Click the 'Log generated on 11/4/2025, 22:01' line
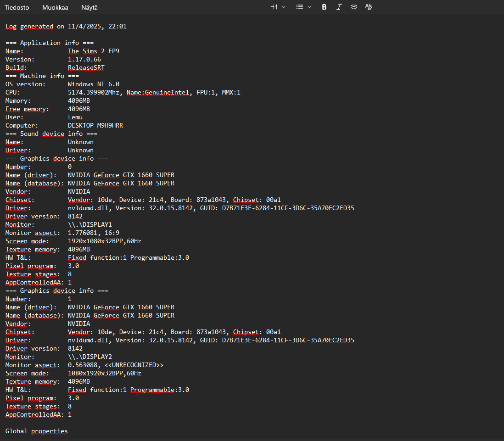The width and height of the screenshot is (504, 441). tap(66, 26)
